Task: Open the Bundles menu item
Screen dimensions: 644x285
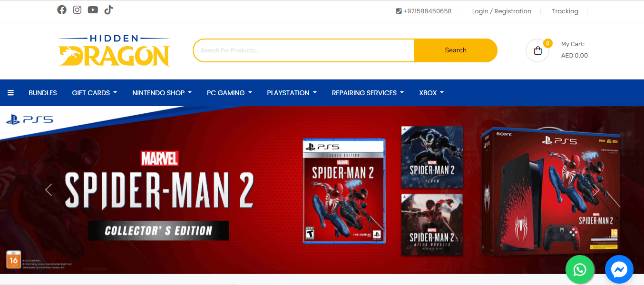Action: (x=43, y=93)
